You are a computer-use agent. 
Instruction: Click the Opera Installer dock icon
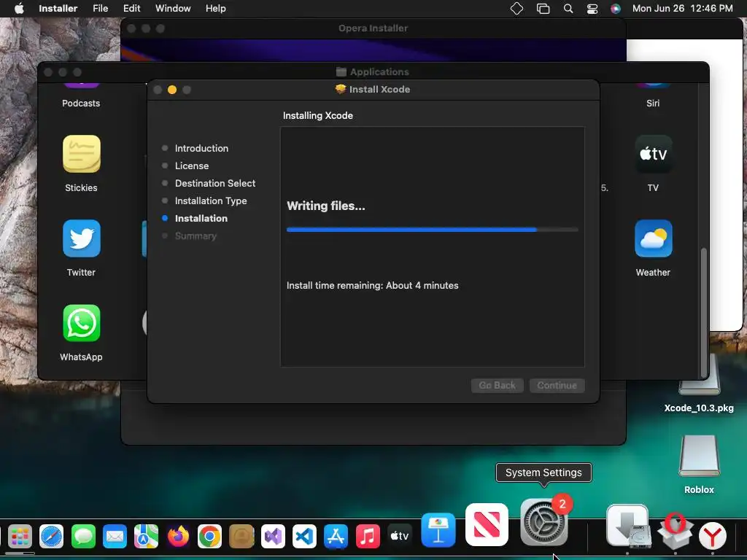675,532
